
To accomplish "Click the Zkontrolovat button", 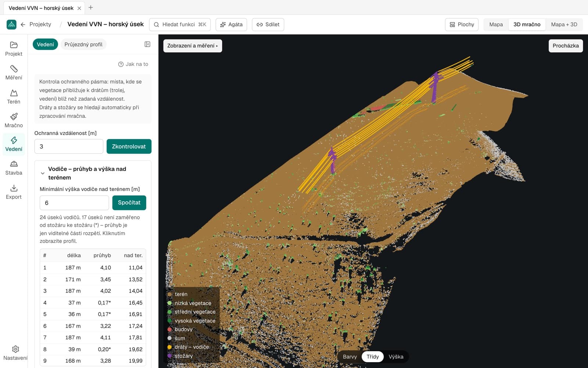I will pyautogui.click(x=129, y=146).
